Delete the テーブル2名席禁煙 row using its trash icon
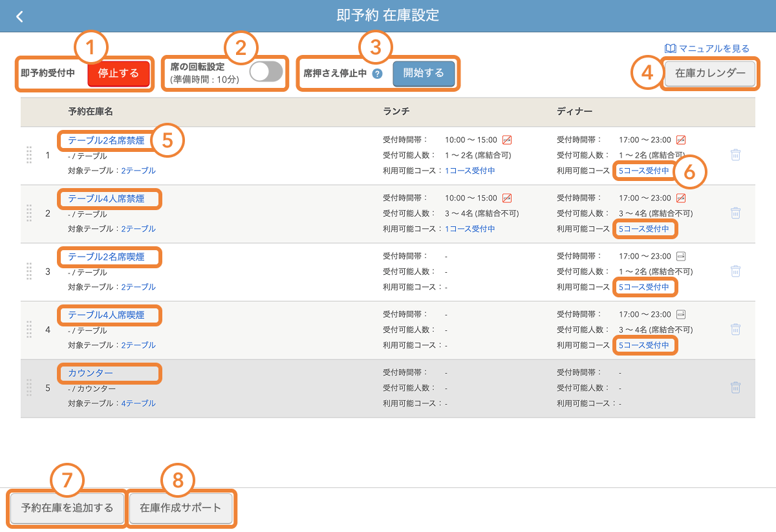The height and width of the screenshot is (532, 776). pyautogui.click(x=735, y=154)
